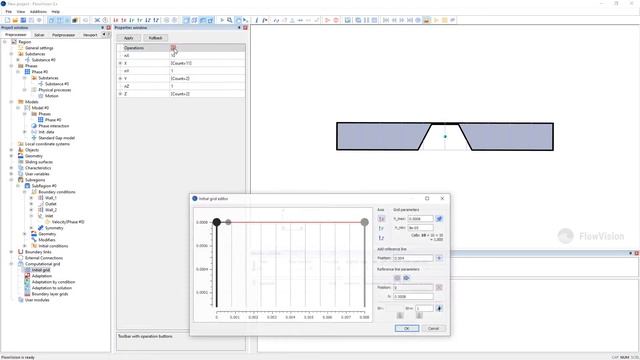This screenshot has height=360, width=640.
Task: Click red icon in Operations row
Action: click(173, 48)
